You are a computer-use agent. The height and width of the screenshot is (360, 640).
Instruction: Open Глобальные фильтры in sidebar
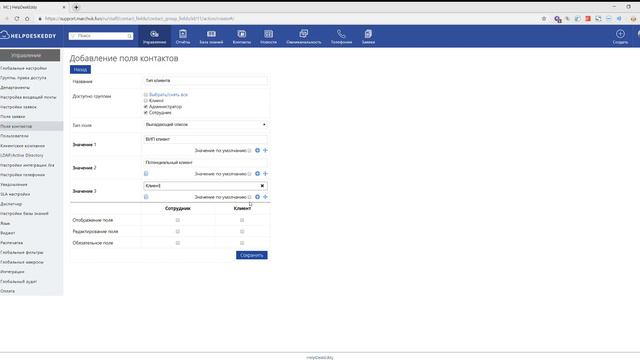point(22,253)
